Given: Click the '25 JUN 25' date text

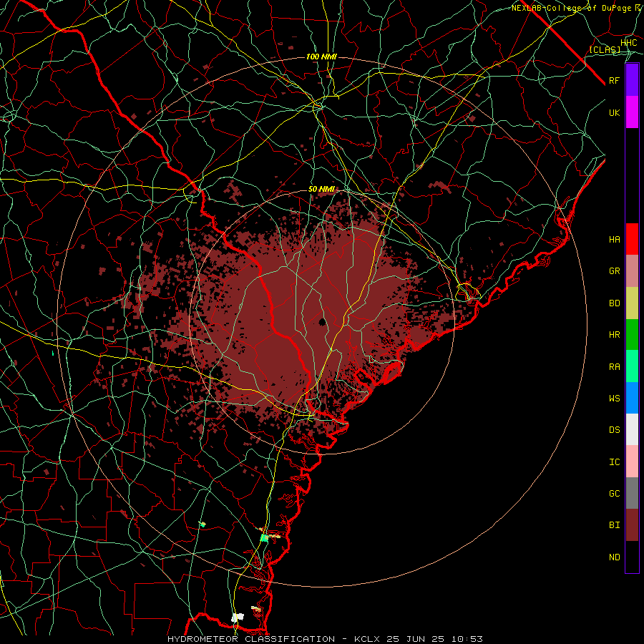Looking at the screenshot, I should click(416, 639).
